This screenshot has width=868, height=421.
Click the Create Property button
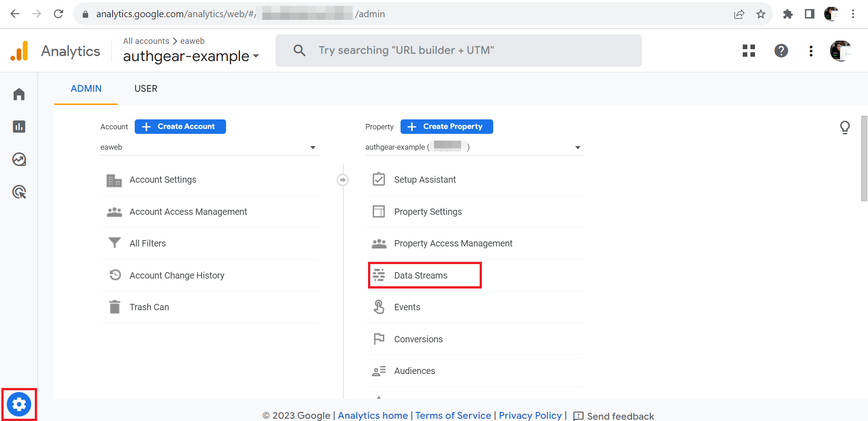[447, 127]
